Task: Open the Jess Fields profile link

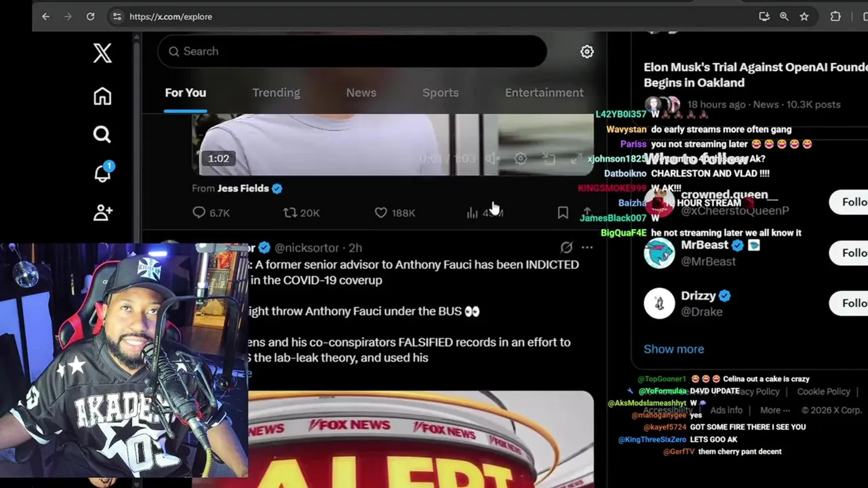Action: [x=243, y=188]
